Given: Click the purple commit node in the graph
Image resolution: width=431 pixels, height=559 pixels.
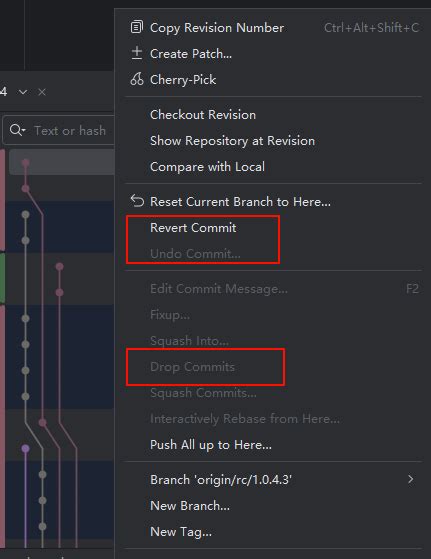Looking at the screenshot, I should pos(25,448).
